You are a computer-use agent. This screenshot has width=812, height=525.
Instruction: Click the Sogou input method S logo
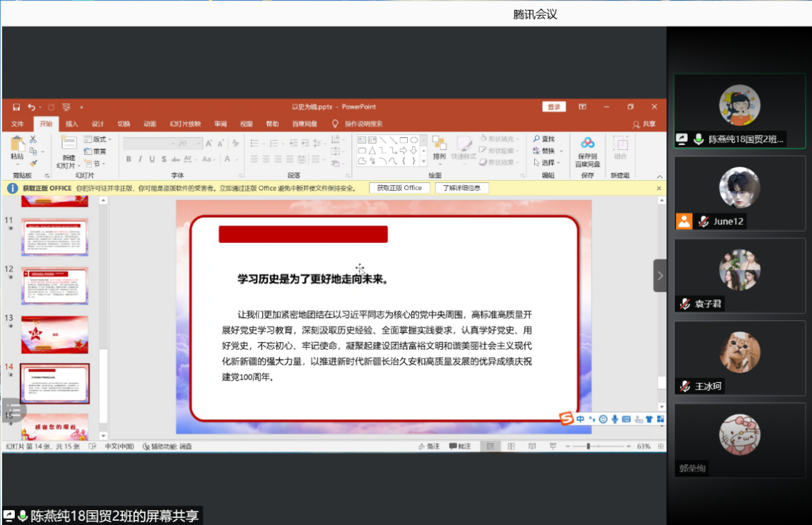[x=566, y=419]
